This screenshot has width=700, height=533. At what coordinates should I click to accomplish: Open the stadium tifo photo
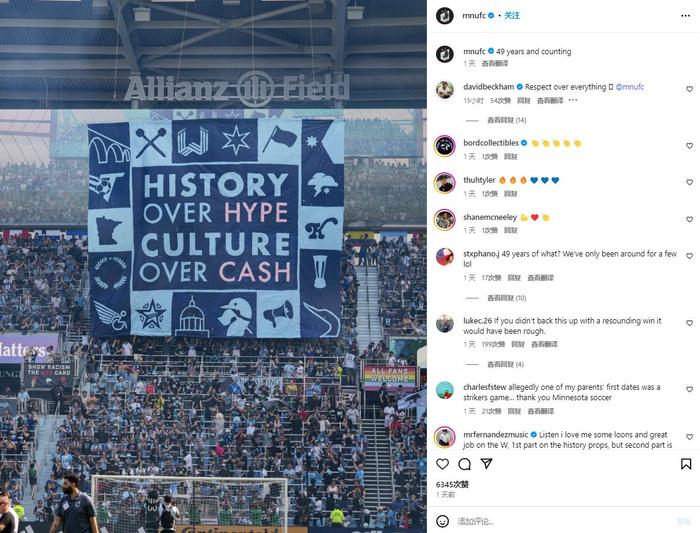tap(213, 266)
